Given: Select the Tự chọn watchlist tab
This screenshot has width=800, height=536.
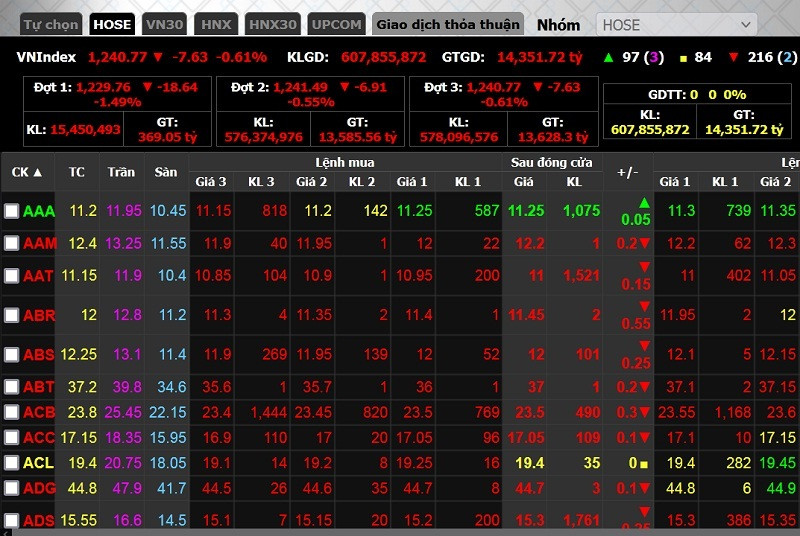Looking at the screenshot, I should (51, 24).
